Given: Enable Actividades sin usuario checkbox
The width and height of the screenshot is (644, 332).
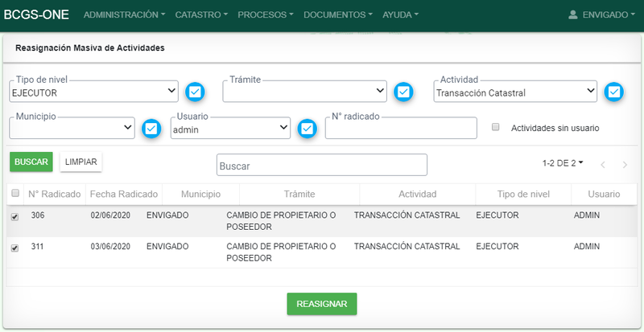Looking at the screenshot, I should click(x=496, y=127).
